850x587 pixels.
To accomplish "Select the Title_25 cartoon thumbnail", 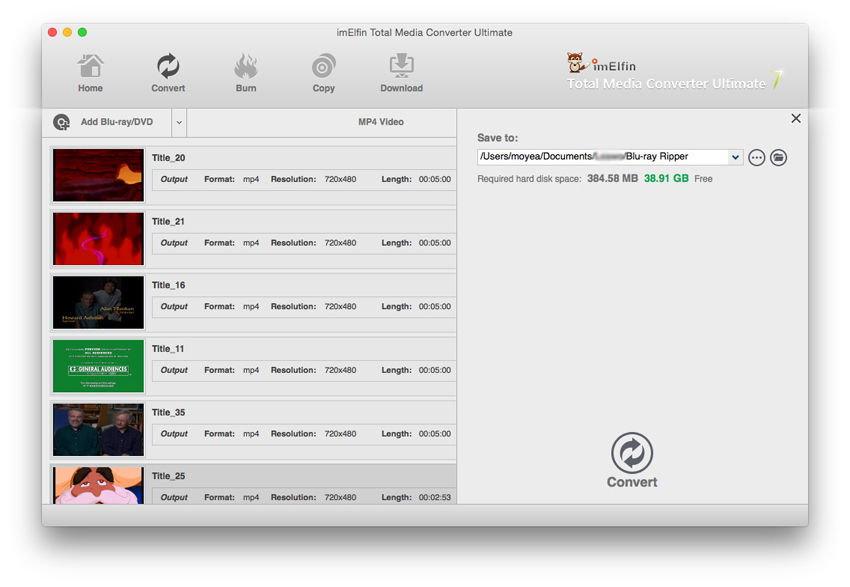I will tap(98, 485).
